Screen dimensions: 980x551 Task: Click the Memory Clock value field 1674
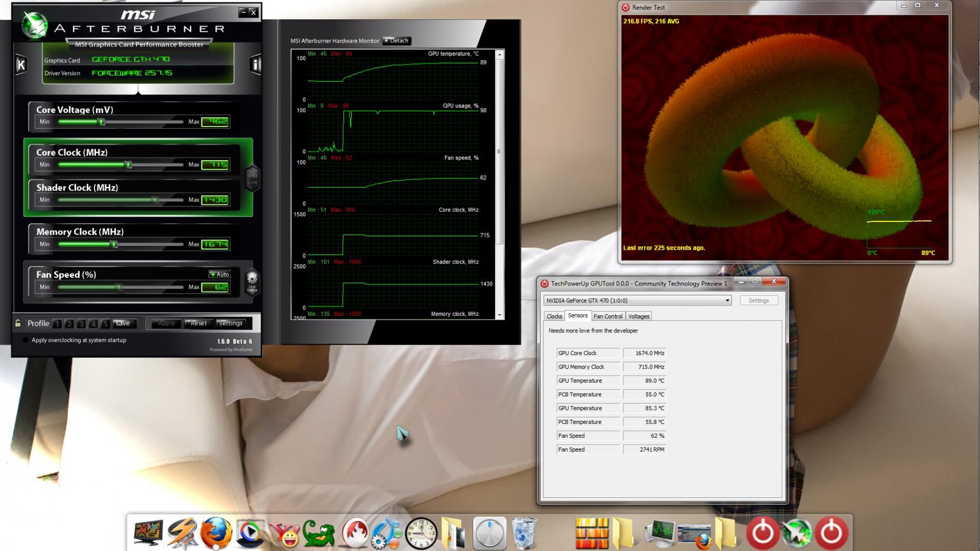click(x=215, y=244)
